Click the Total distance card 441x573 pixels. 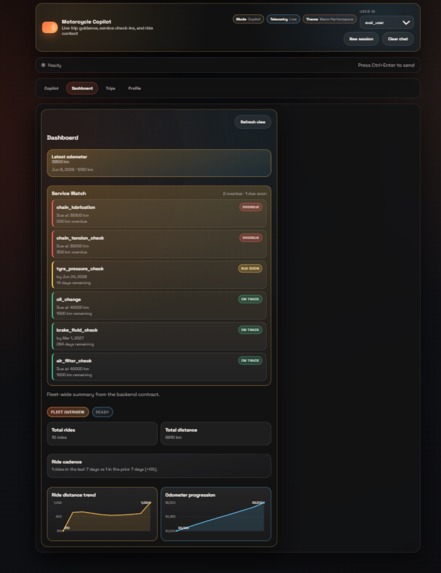[216, 434]
